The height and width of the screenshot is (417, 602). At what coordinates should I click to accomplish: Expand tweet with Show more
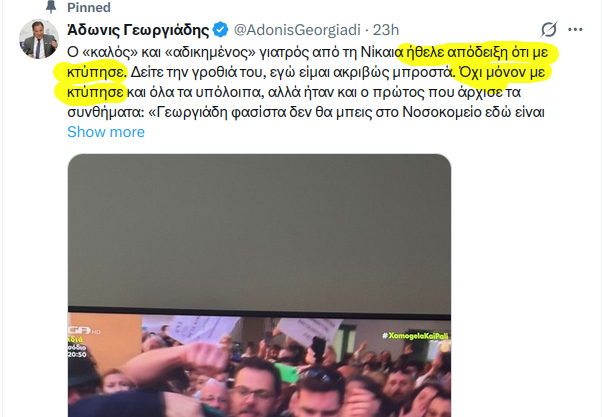(106, 132)
